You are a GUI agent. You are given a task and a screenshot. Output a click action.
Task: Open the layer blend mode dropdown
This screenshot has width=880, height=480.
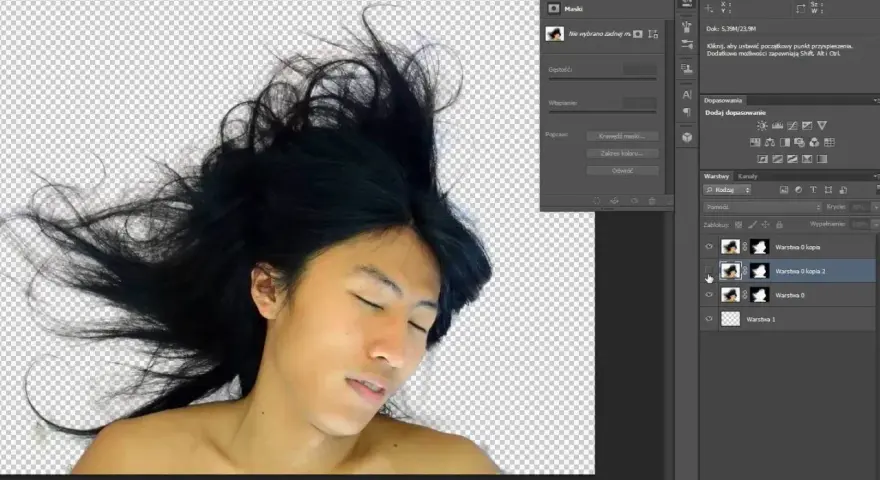pos(762,207)
